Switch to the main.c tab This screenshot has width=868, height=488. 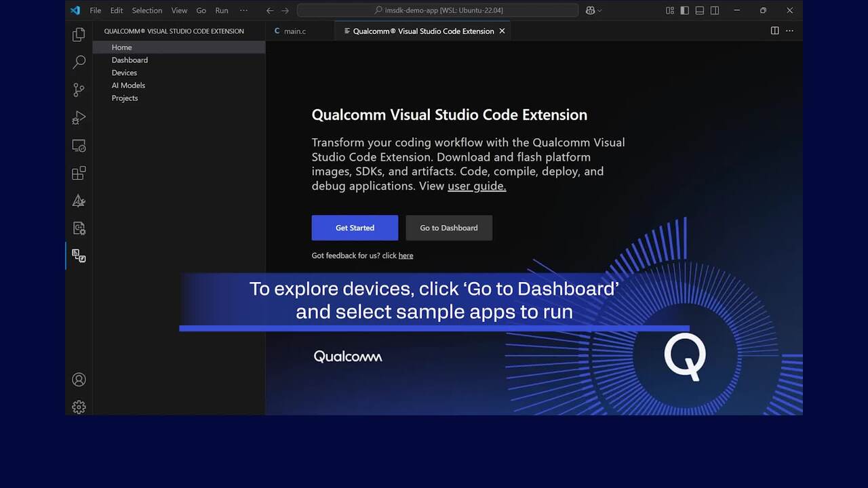[x=294, y=31]
